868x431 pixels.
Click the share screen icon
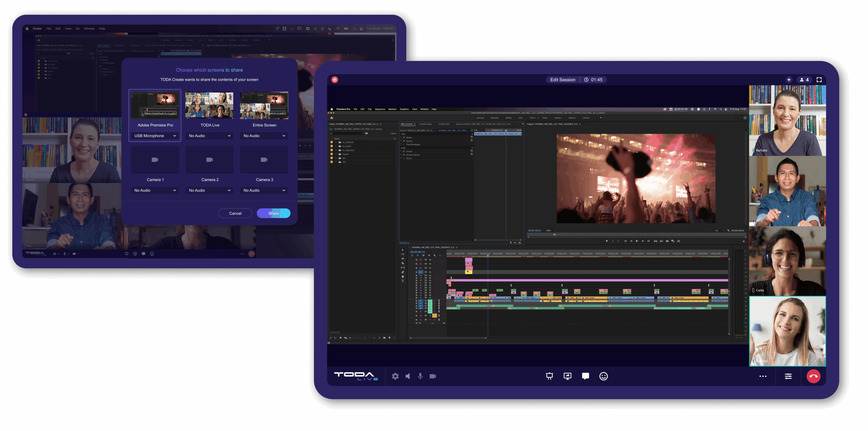pyautogui.click(x=567, y=376)
